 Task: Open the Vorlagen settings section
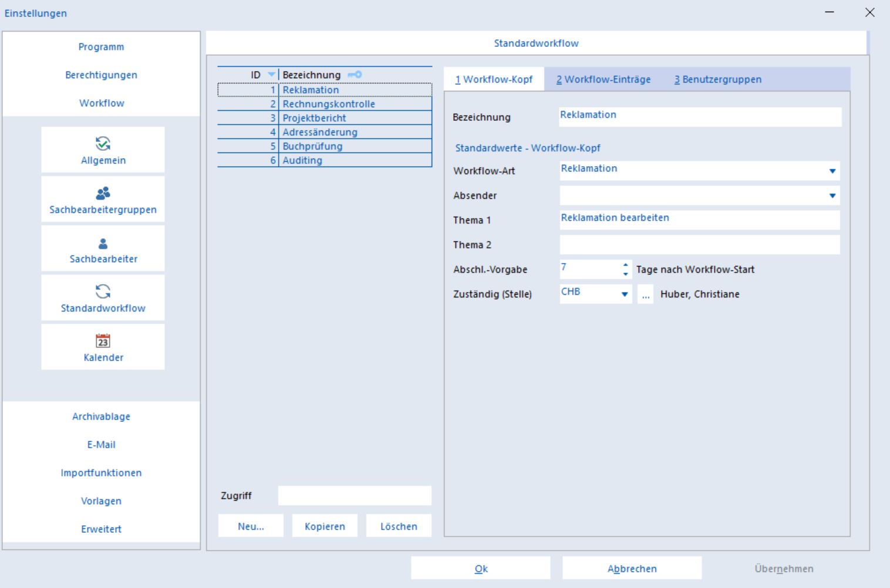point(101,501)
